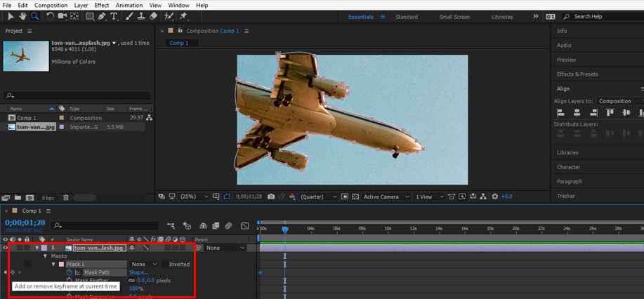Check the Inverted box for Mask 1
This screenshot has height=299, width=644.
tap(164, 264)
